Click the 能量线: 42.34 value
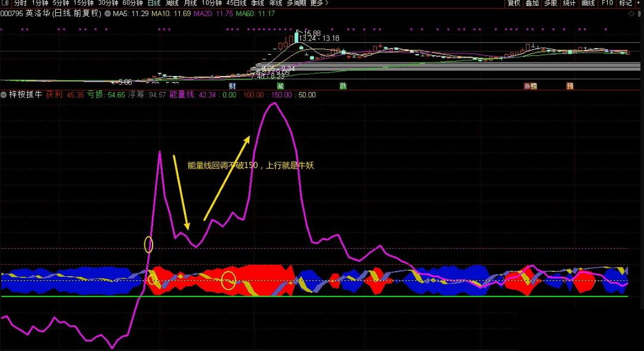This screenshot has height=351, width=644. point(193,95)
